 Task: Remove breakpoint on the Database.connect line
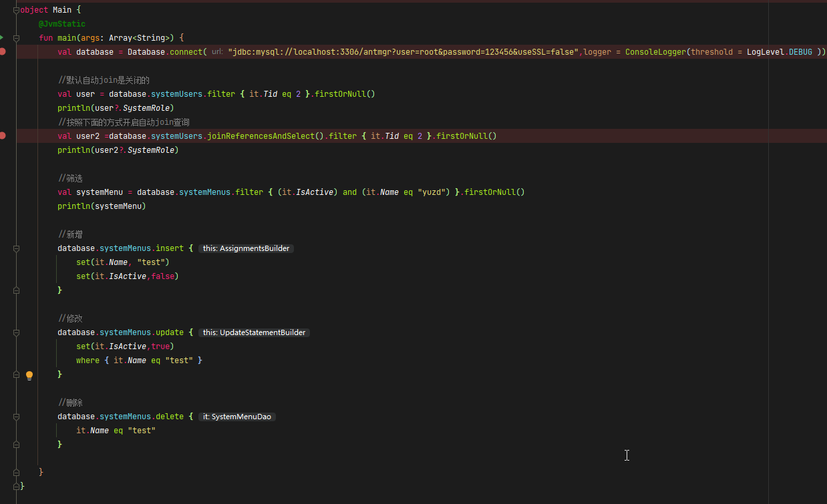click(x=3, y=51)
